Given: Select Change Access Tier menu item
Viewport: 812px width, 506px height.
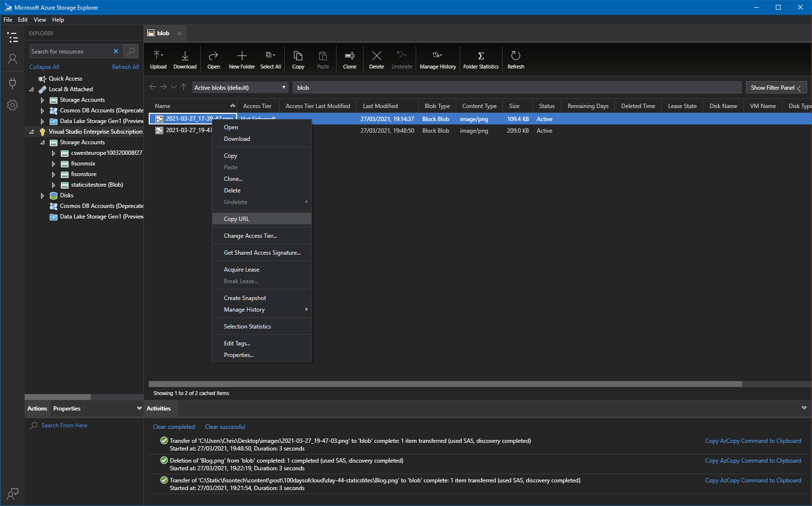Looking at the screenshot, I should coord(262,236).
